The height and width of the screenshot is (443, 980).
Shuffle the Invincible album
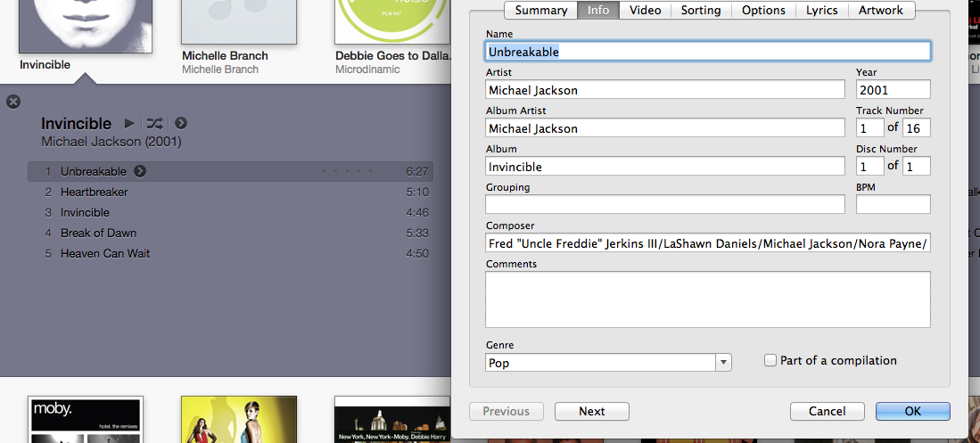(154, 123)
